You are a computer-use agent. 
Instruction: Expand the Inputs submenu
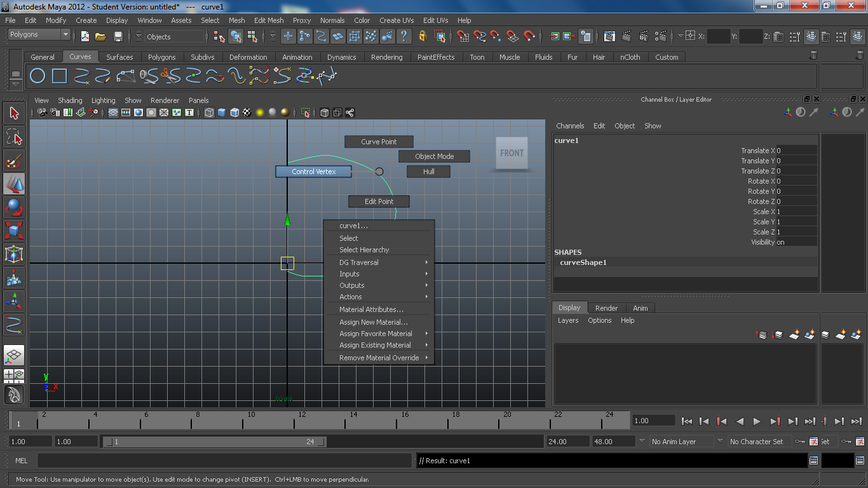point(379,274)
